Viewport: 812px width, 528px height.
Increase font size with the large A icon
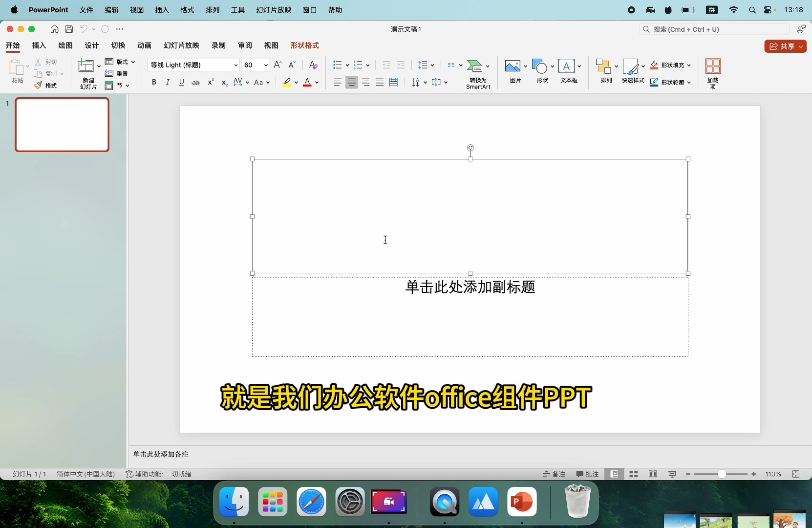[278, 65]
